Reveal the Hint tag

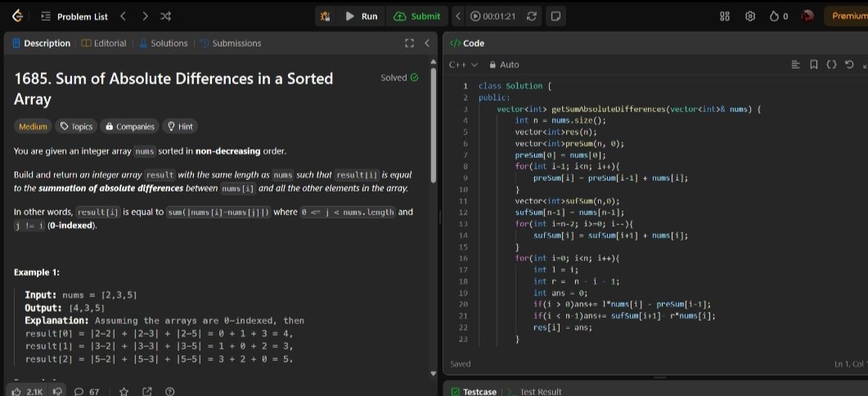tap(180, 126)
